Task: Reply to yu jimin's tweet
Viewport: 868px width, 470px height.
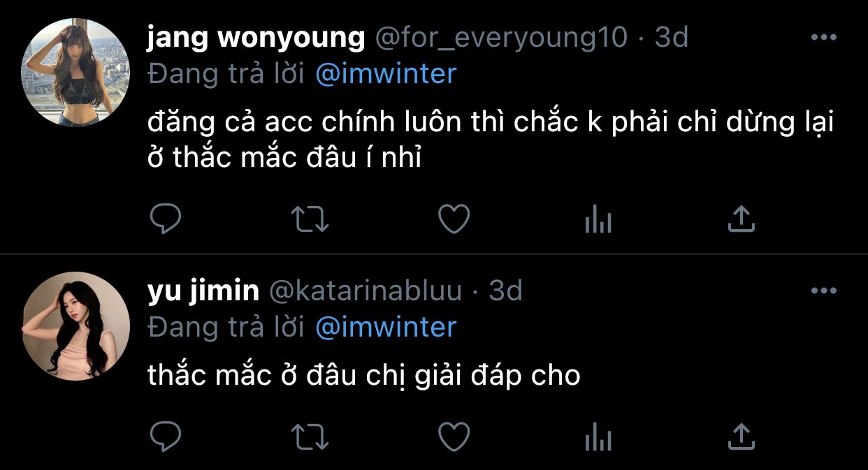Action: coord(166,438)
